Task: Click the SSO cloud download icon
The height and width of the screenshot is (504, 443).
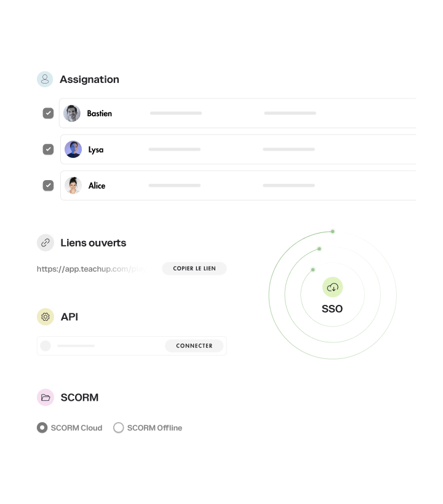Action: point(332,287)
